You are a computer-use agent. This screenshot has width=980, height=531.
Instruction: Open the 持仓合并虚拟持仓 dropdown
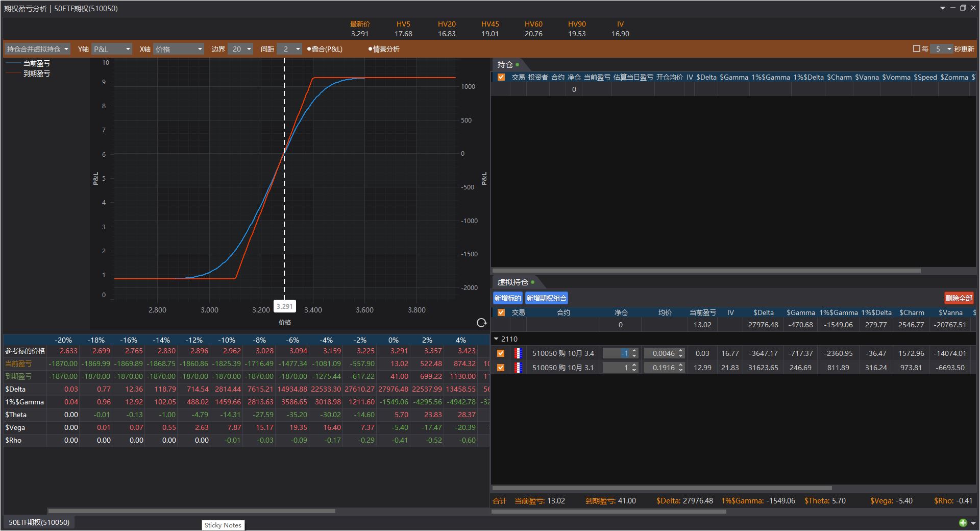pos(37,49)
